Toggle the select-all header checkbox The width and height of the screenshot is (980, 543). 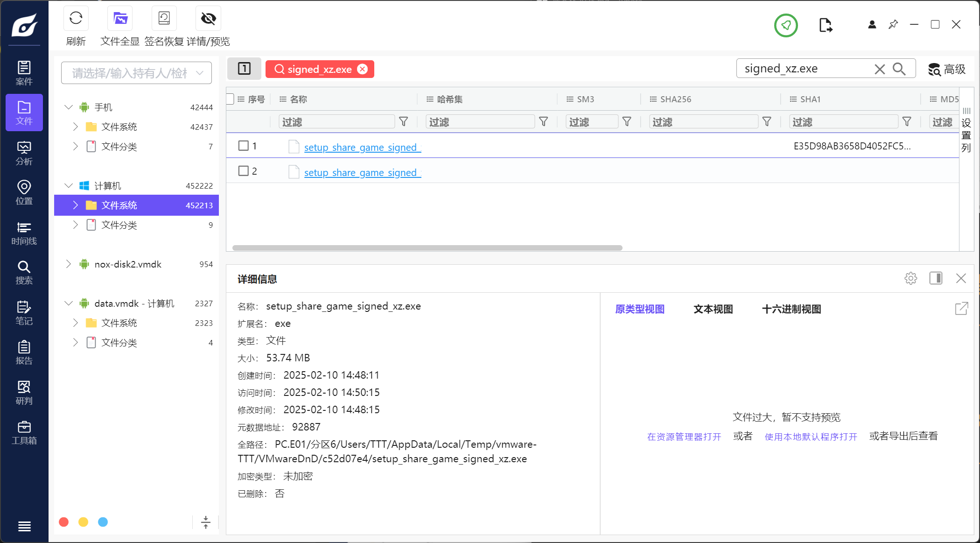point(230,99)
